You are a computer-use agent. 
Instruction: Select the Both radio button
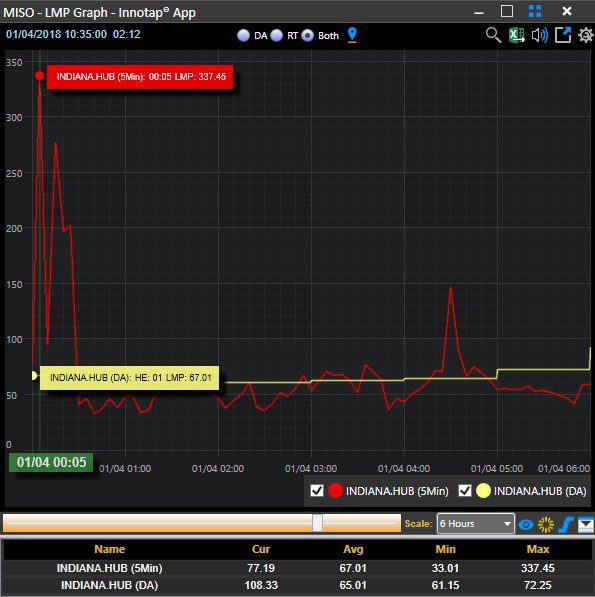[x=308, y=35]
